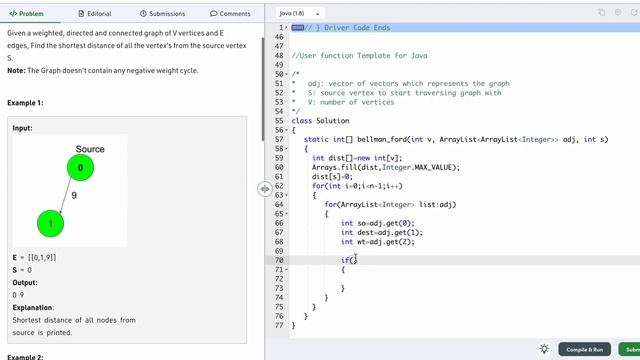Image resolution: width=640 pixels, height=360 pixels.
Task: Open the Problem tab
Action: point(27,13)
